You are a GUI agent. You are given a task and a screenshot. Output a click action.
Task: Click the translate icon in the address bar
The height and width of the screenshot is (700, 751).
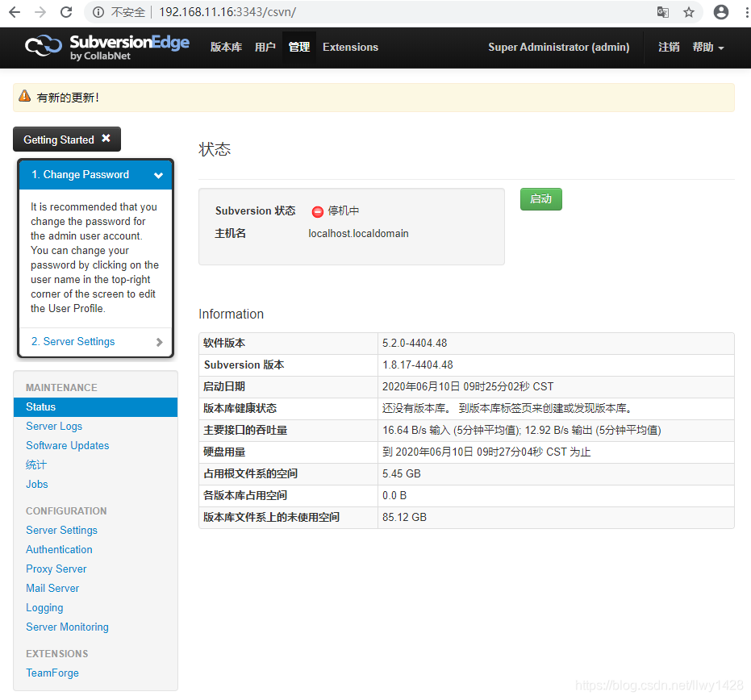click(x=663, y=12)
